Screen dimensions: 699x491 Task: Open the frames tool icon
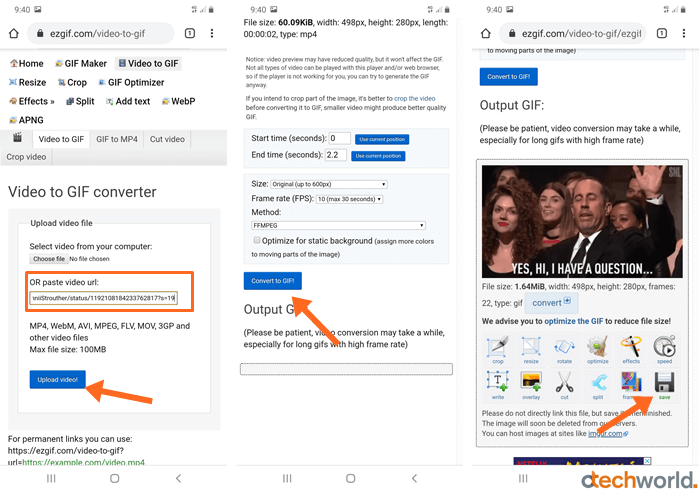coord(631,385)
